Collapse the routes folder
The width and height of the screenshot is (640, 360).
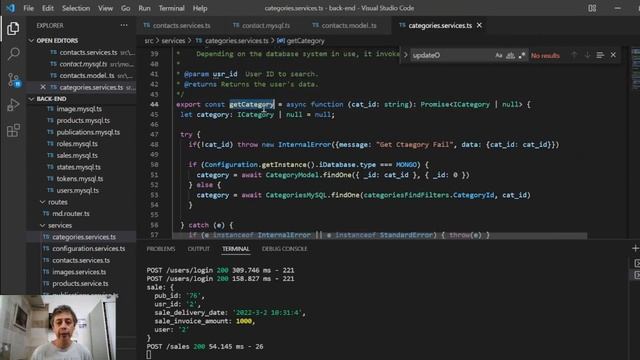tap(42, 202)
